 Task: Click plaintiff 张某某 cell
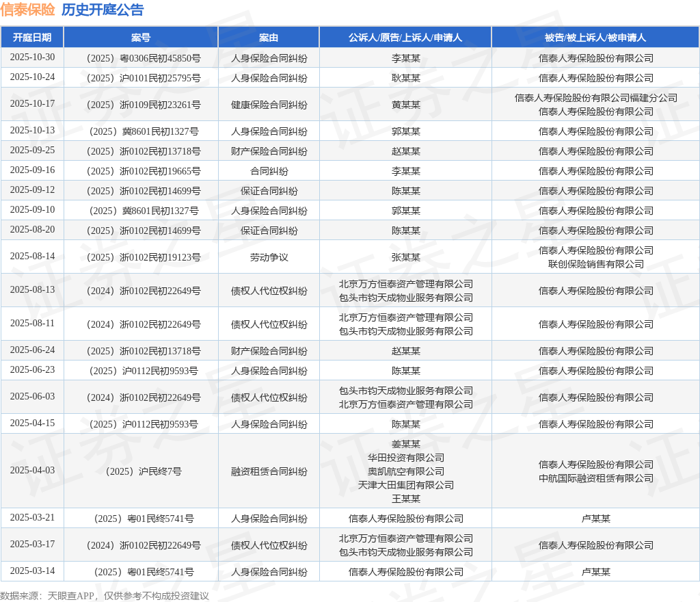pyautogui.click(x=405, y=257)
